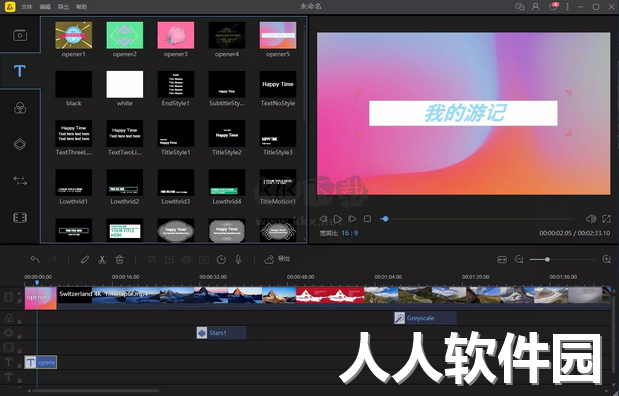Click the timeline zoom-in magnifier
This screenshot has width=619, height=396.
tap(607, 259)
